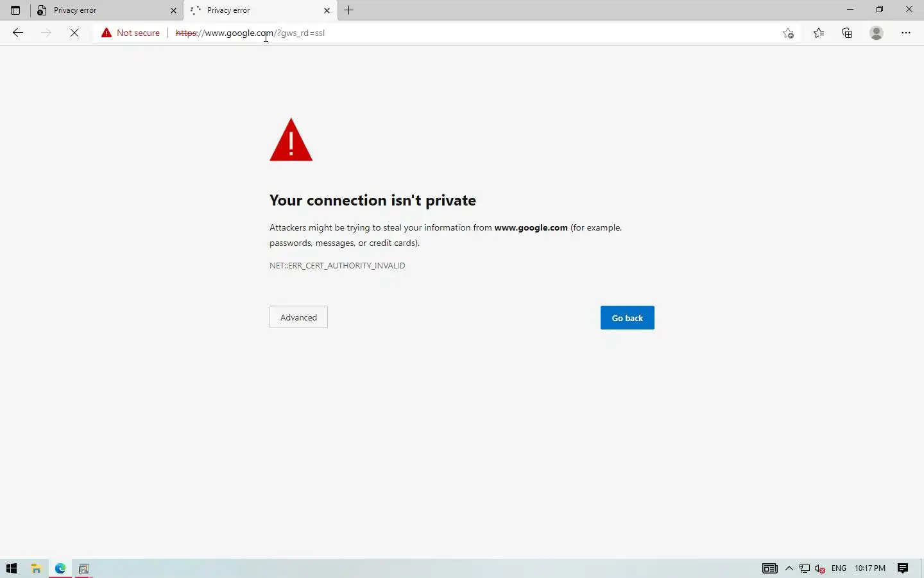Select the second Privacy error tab
The height and width of the screenshot is (578, 924).
[x=261, y=10]
